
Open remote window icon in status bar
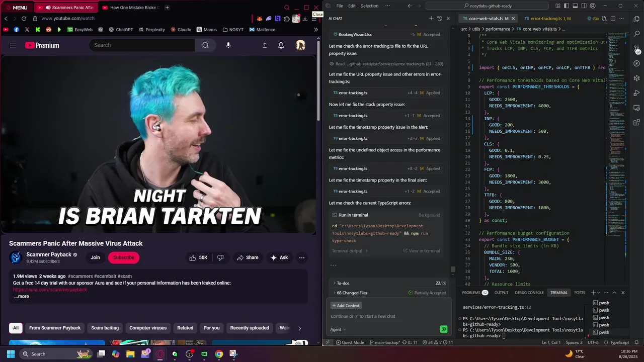(x=328, y=342)
